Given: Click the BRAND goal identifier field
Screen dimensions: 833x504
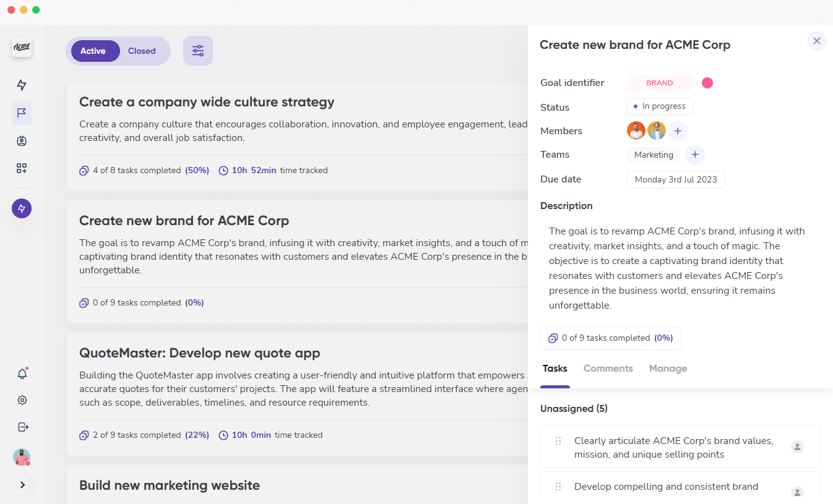Looking at the screenshot, I should [660, 83].
